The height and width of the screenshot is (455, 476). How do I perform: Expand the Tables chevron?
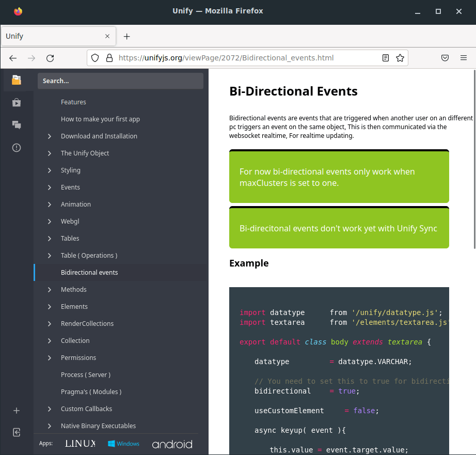tap(50, 239)
